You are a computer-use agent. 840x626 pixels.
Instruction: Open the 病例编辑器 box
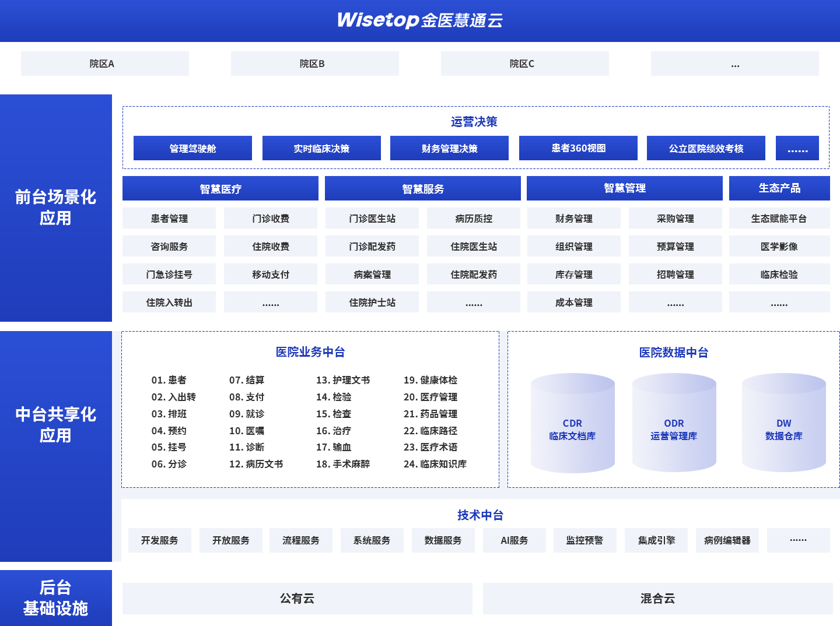click(727, 540)
